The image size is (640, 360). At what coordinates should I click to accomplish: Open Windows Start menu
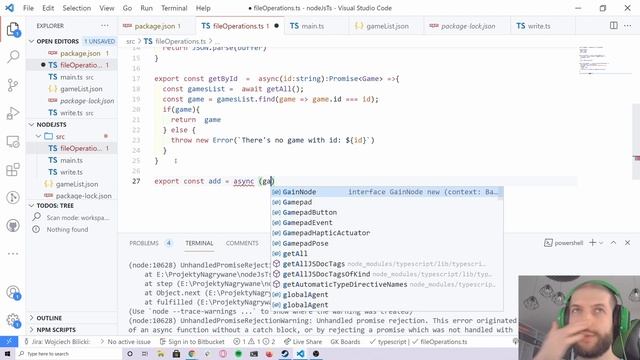pos(7,353)
